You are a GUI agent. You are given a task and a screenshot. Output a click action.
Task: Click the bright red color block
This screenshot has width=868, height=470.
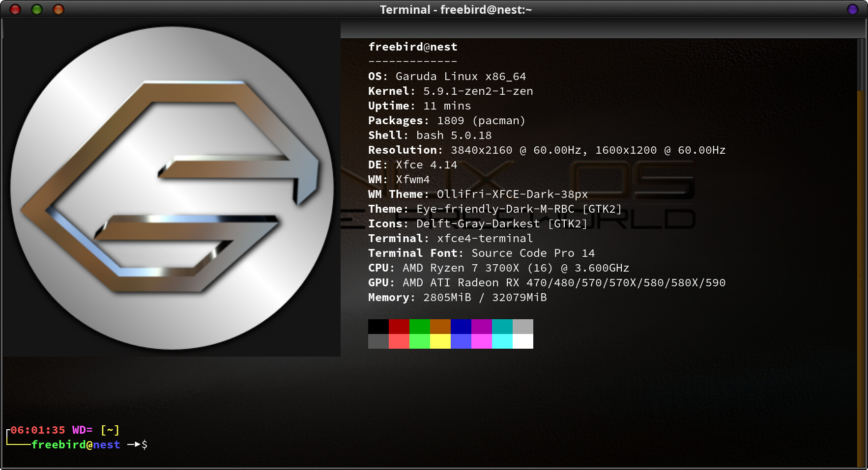point(399,341)
